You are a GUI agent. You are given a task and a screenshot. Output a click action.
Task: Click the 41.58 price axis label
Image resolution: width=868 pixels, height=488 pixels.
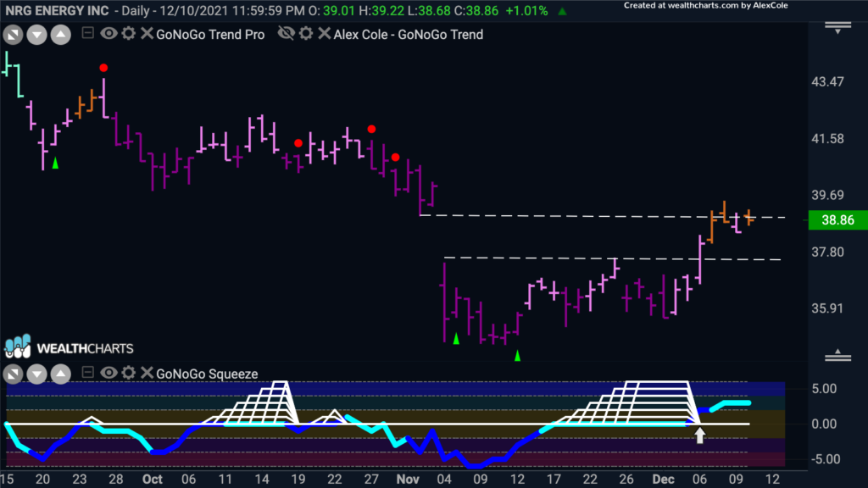pos(827,139)
